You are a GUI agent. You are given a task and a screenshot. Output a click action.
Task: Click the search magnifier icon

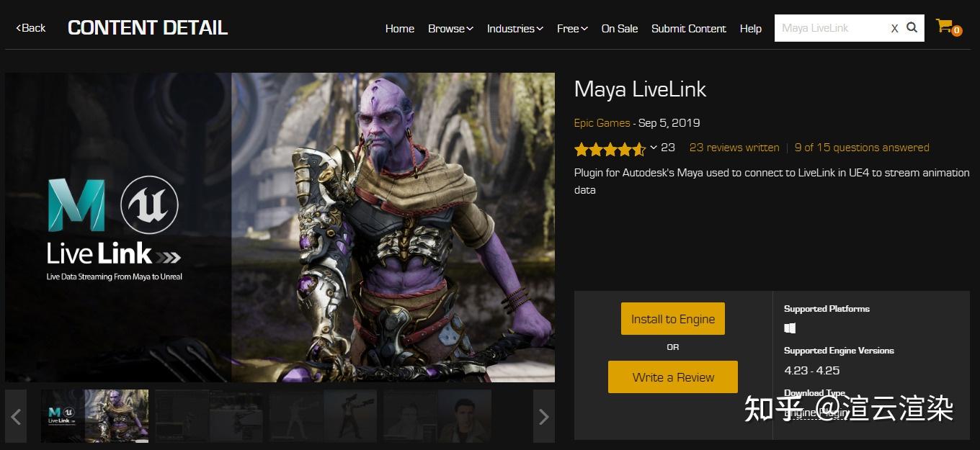(x=912, y=27)
